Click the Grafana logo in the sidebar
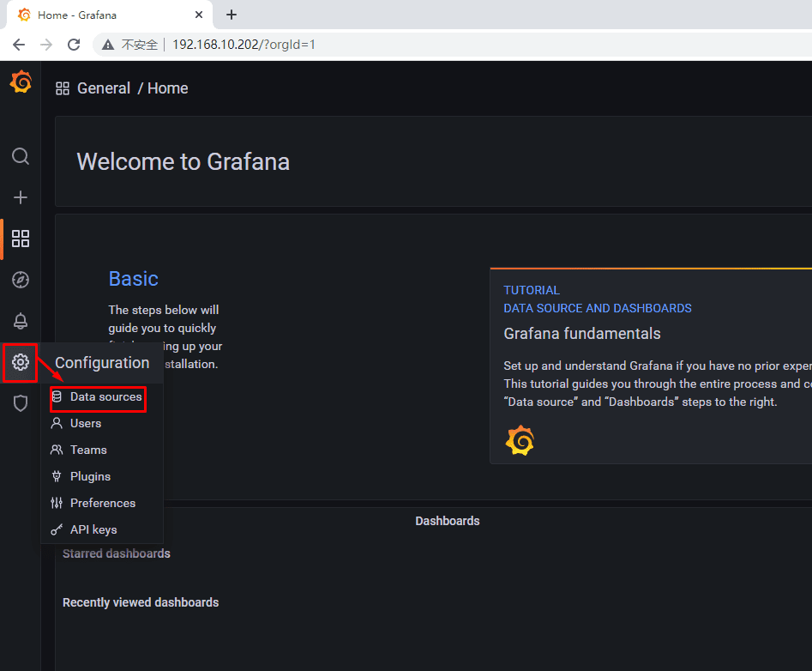This screenshot has height=671, width=812. pos(21,82)
